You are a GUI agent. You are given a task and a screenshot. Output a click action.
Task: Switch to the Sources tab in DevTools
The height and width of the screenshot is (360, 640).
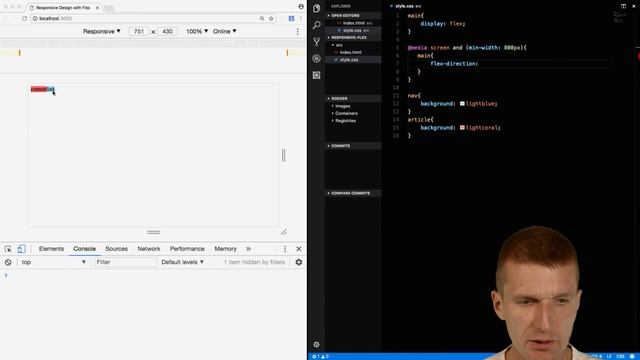(x=116, y=249)
